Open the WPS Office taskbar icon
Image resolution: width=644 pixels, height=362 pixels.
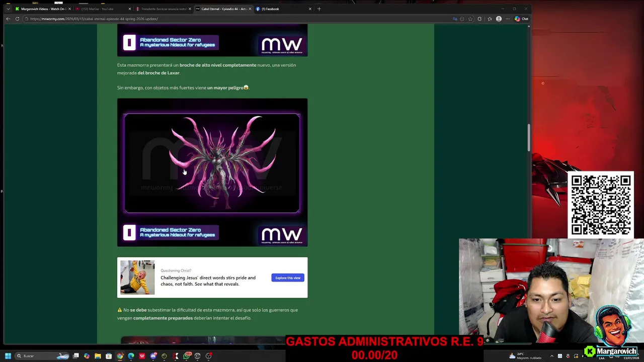coord(142,356)
